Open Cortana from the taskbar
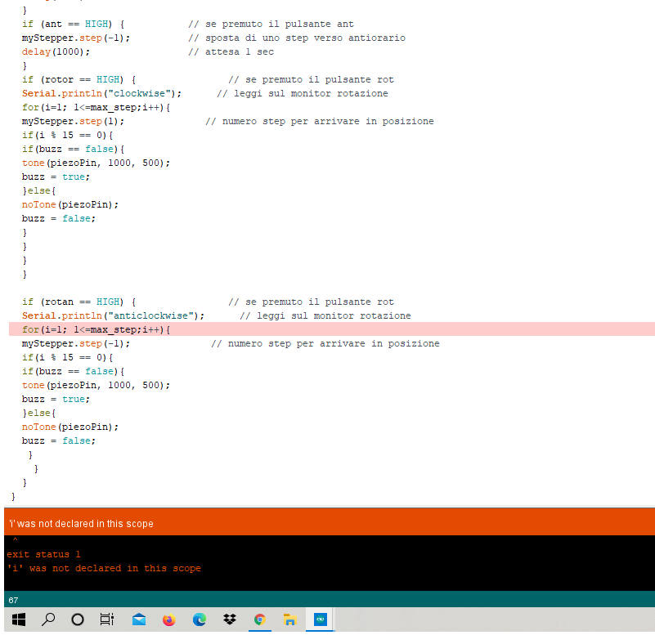Image resolution: width=655 pixels, height=644 pixels. click(x=78, y=619)
